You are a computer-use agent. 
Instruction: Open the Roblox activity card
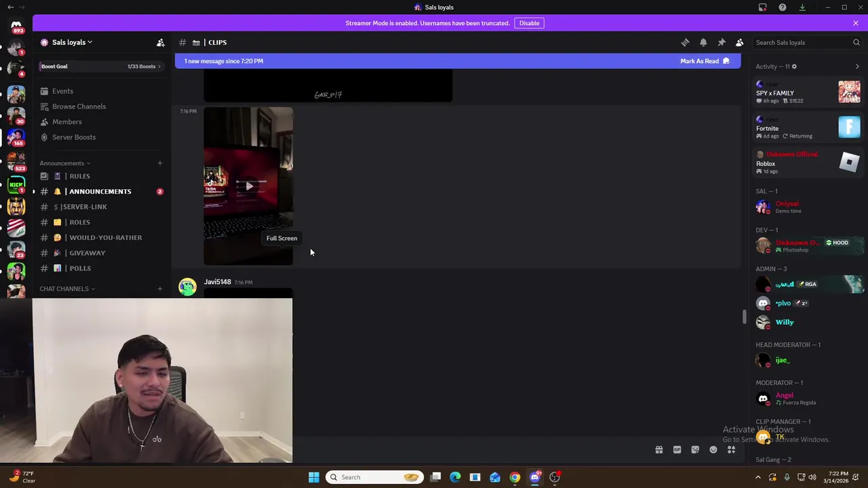(x=808, y=163)
